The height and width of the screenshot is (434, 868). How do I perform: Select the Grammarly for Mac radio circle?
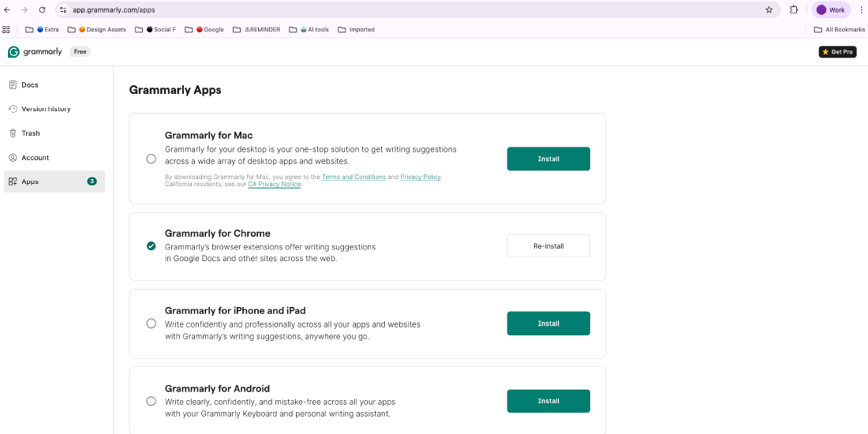pyautogui.click(x=152, y=159)
